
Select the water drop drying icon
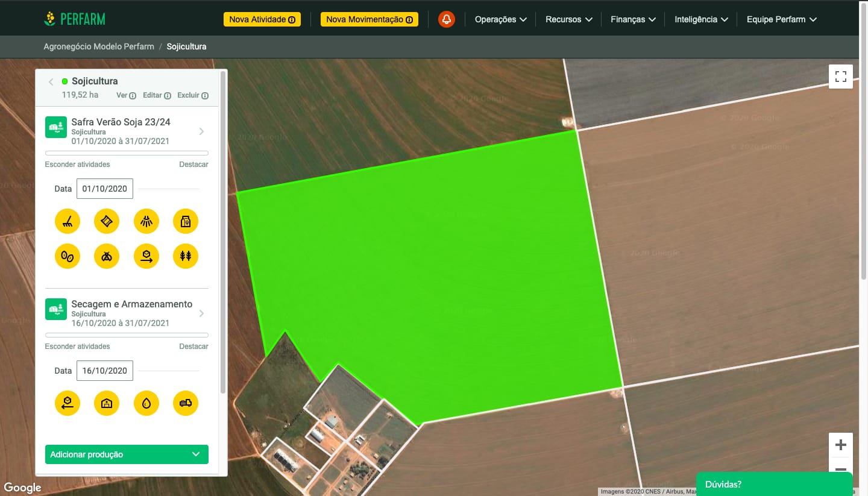[146, 403]
